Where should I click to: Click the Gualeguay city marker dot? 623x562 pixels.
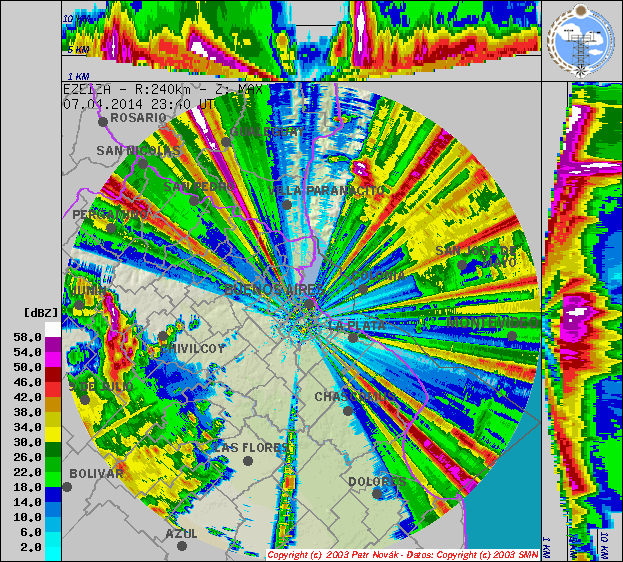coord(226,142)
